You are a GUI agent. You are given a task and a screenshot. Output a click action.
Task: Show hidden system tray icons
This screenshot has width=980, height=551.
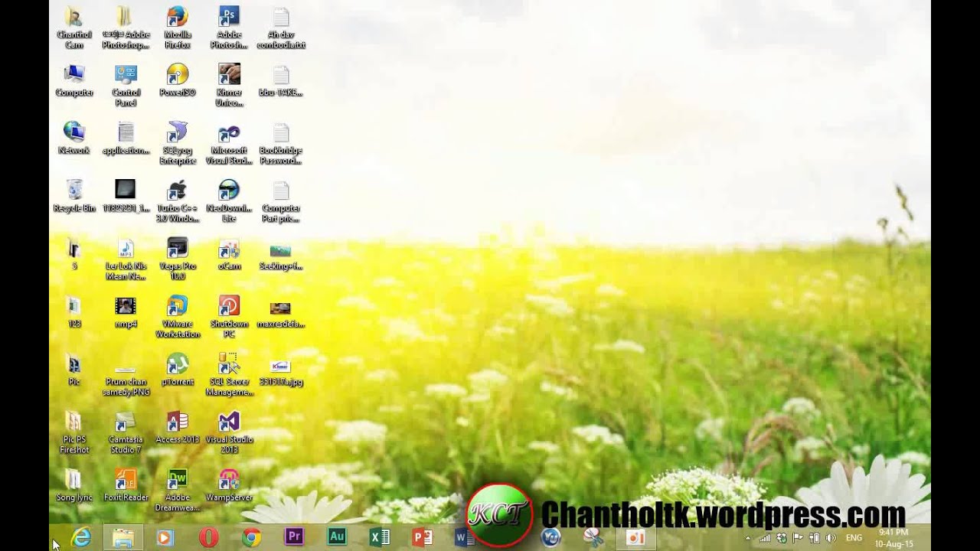coord(747,538)
